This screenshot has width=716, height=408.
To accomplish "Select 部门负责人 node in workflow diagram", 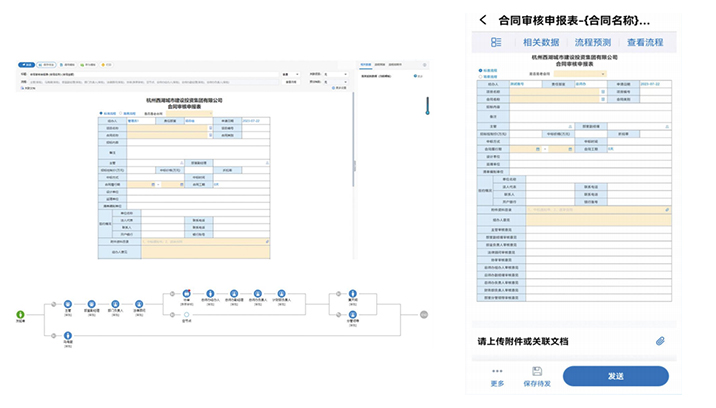I will pyautogui.click(x=115, y=304).
